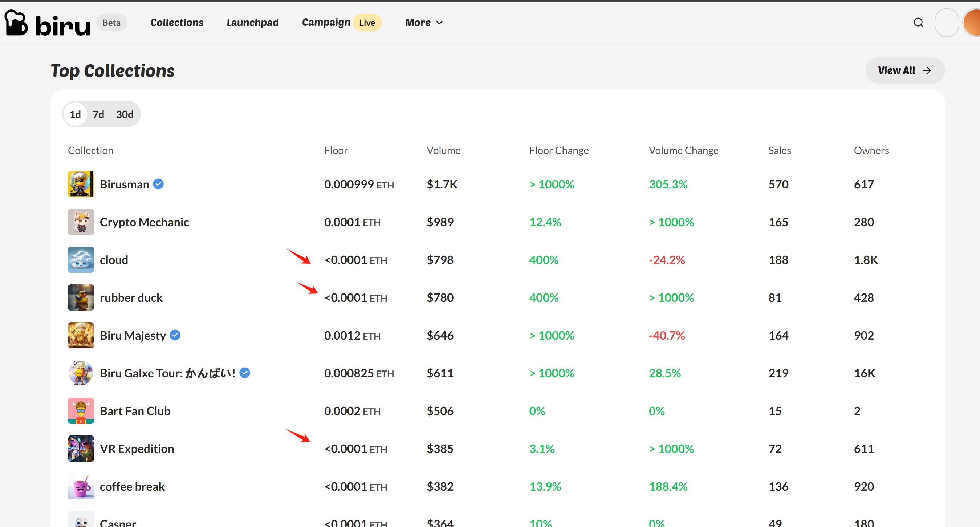Click the Biru Majesty verified badge
Viewport: 980px width, 527px height.
tap(175, 335)
